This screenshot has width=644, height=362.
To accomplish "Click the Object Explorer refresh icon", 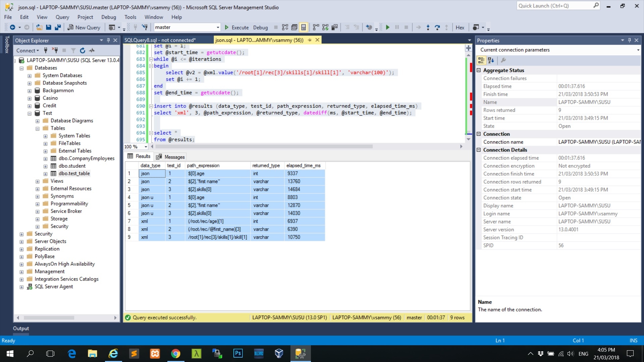I will tap(83, 51).
